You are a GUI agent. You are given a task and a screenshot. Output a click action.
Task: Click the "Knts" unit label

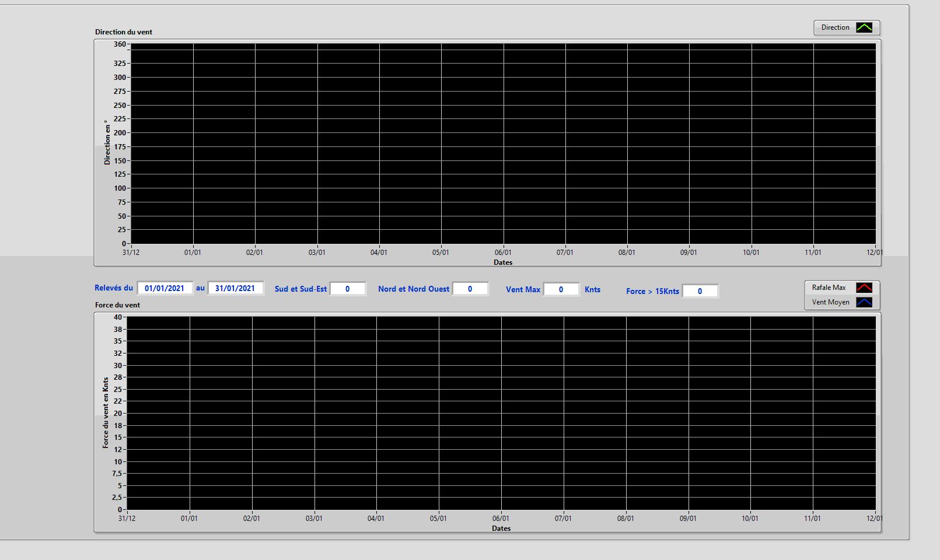point(592,290)
